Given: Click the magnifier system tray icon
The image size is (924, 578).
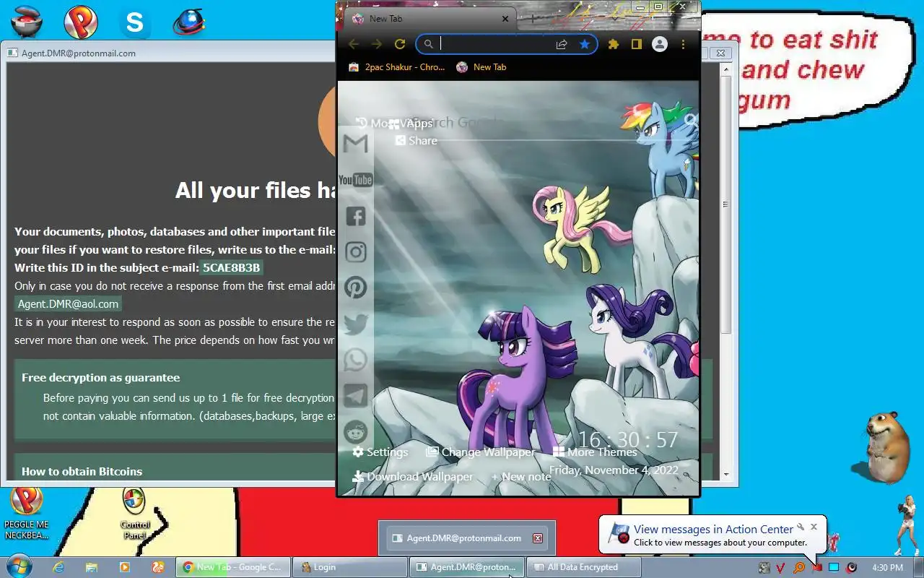Looking at the screenshot, I should pos(799,568).
